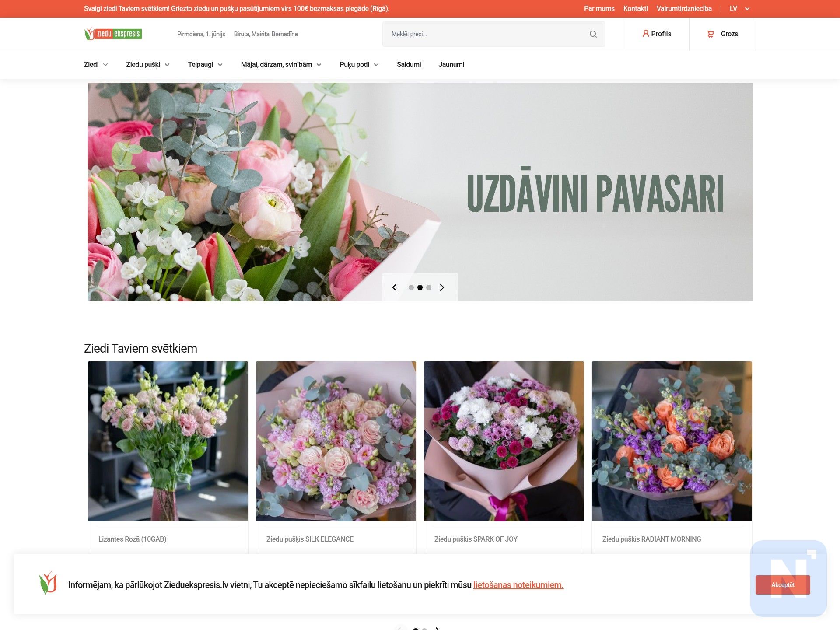Open the Par mums page
This screenshot has height=630, width=840.
coord(599,8)
